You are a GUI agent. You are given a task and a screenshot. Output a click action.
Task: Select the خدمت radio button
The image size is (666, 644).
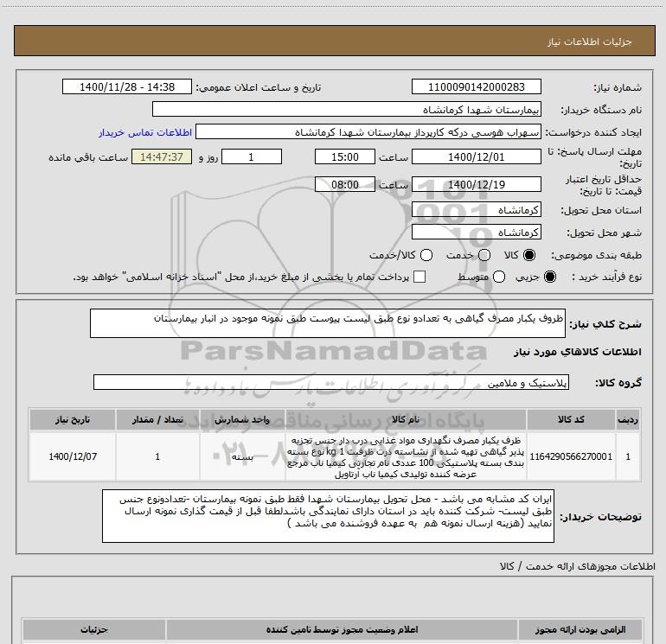pyautogui.click(x=484, y=255)
